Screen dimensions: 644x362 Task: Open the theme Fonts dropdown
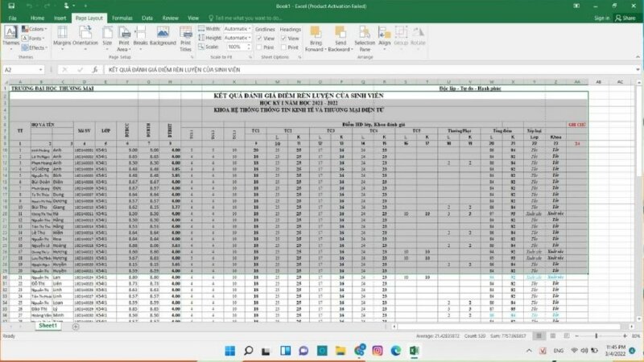33,38
